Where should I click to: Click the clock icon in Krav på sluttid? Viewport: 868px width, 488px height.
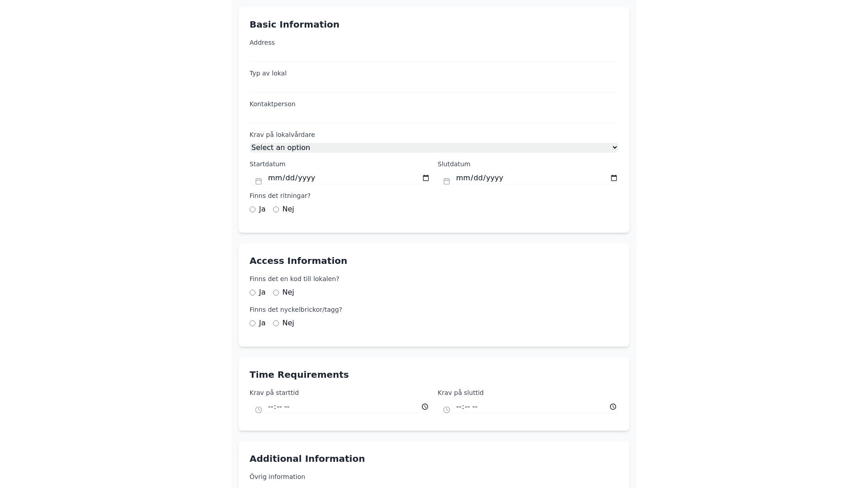coord(613,407)
